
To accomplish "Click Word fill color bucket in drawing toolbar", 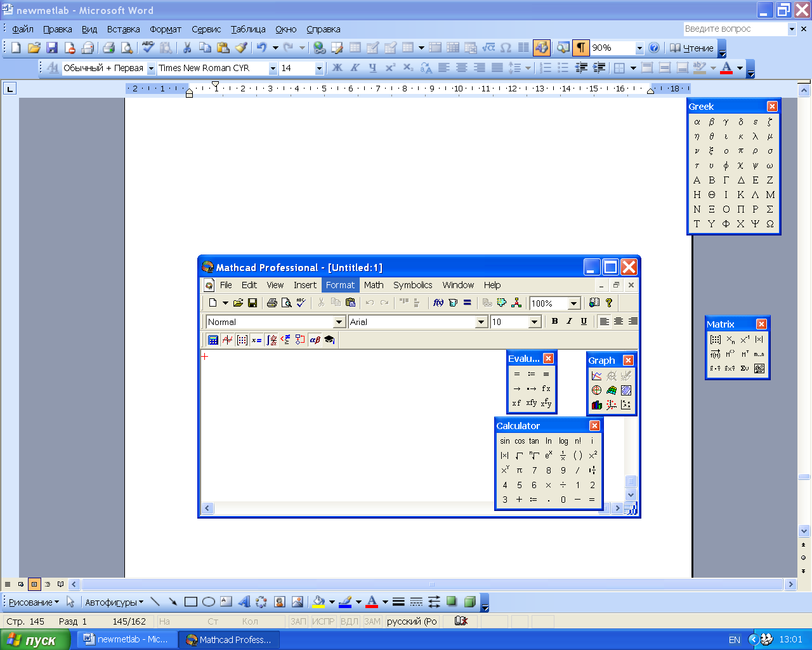I will [319, 602].
